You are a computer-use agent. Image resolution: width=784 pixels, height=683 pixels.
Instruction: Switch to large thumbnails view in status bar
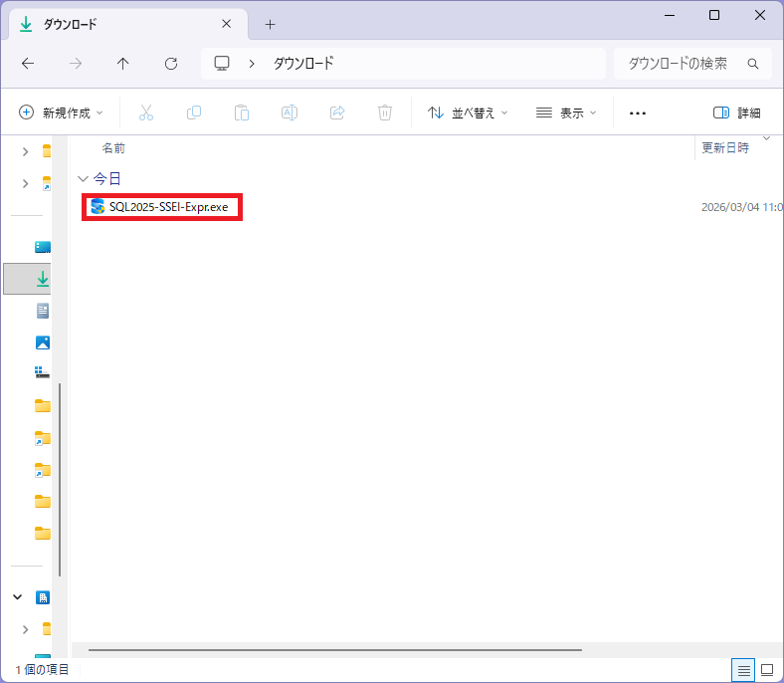point(767,670)
